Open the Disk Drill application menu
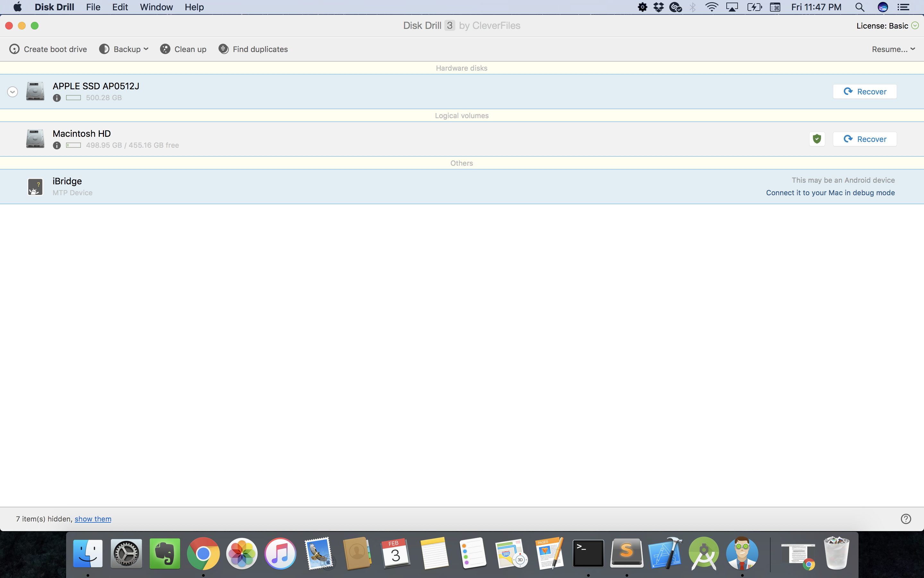 [x=54, y=7]
